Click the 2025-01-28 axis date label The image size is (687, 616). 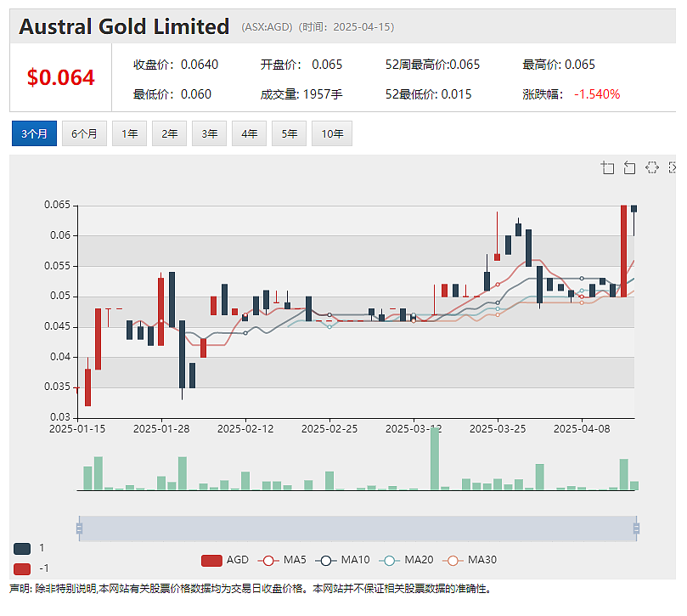click(x=161, y=429)
